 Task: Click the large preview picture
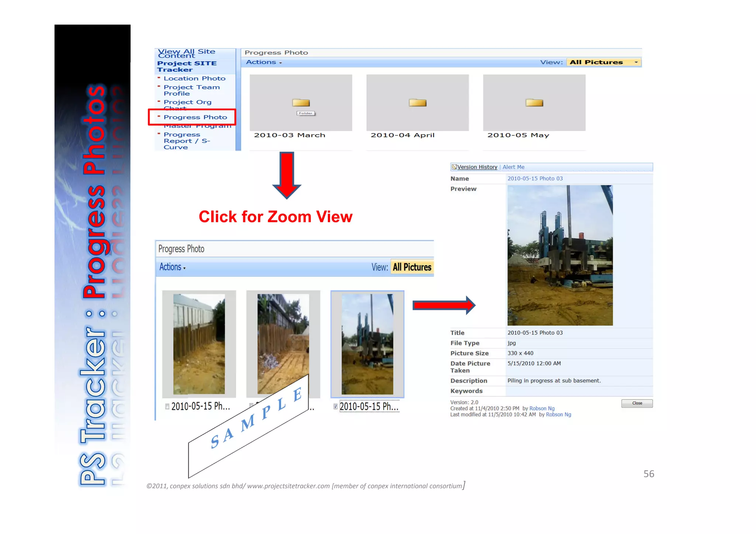click(560, 255)
